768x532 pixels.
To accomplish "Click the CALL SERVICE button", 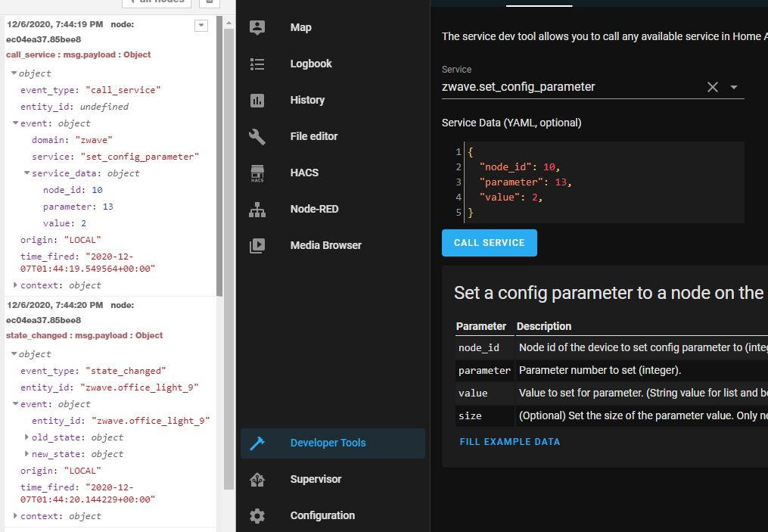I will [490, 243].
